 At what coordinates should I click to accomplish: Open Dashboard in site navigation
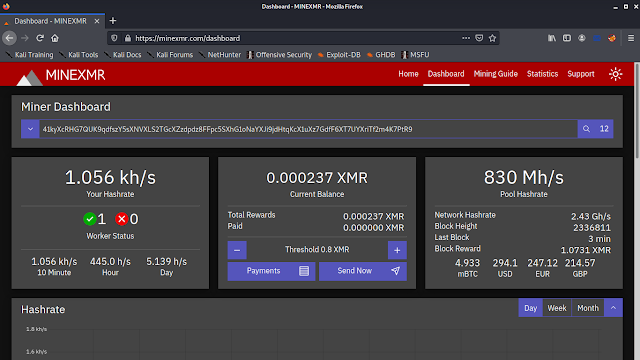coord(446,74)
